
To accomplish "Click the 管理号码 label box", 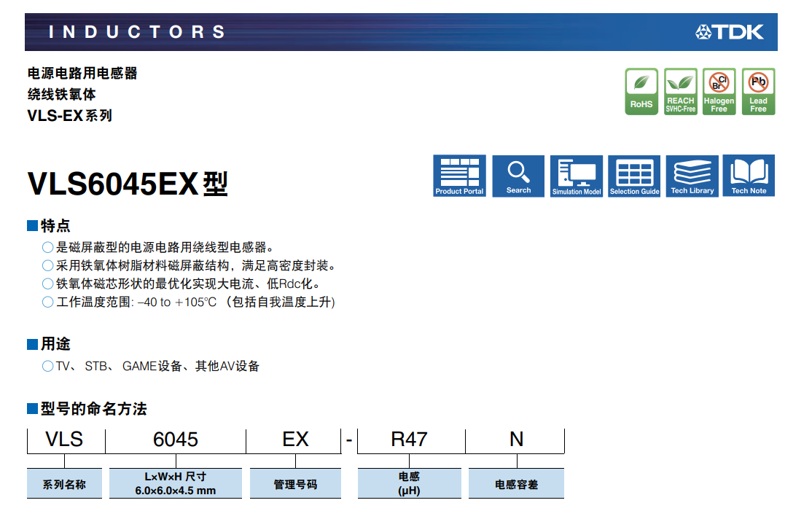I will [295, 484].
